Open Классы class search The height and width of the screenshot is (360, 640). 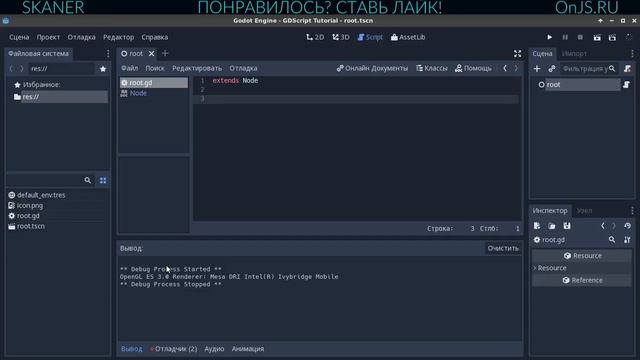432,68
